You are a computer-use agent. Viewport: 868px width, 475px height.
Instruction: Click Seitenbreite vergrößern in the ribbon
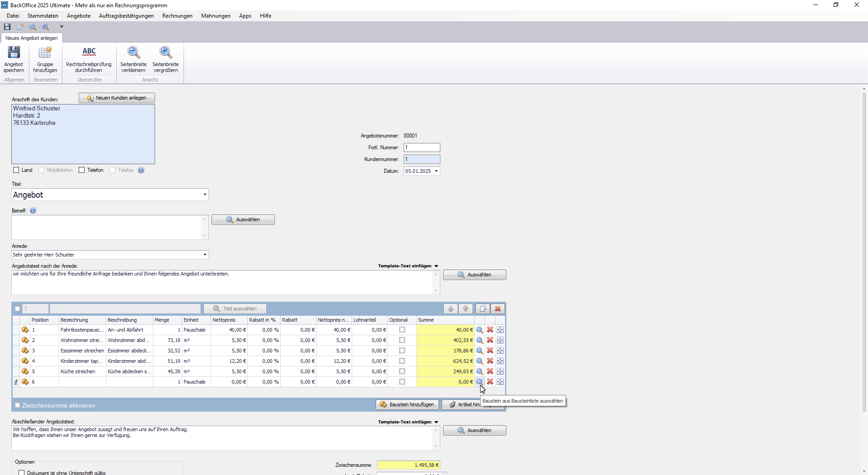coord(166,59)
